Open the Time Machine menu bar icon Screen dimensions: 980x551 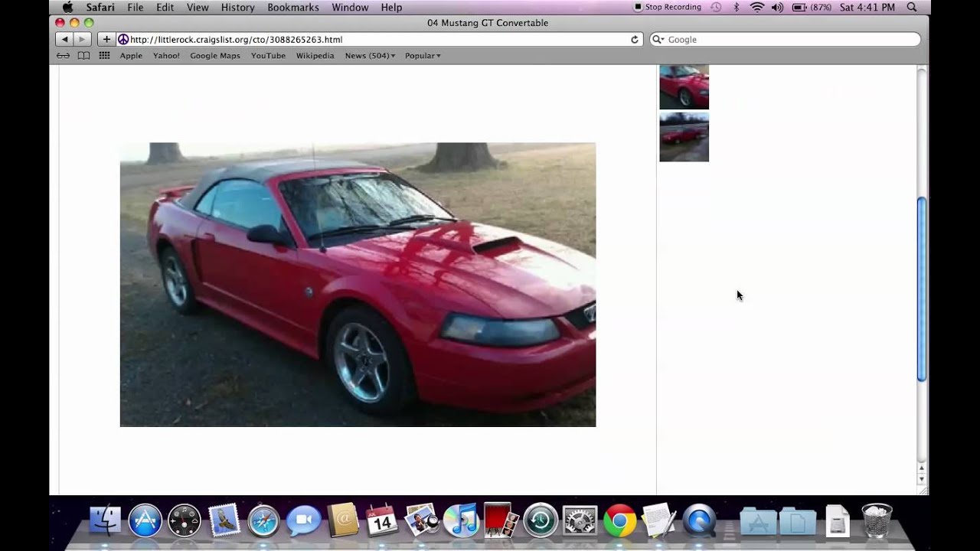coord(716,7)
